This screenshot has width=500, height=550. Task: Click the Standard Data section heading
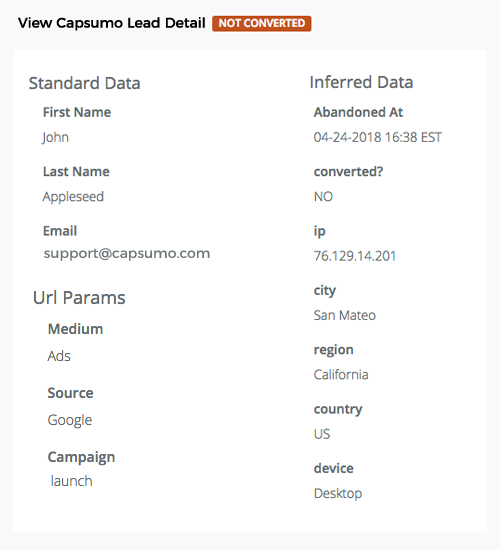pos(85,83)
